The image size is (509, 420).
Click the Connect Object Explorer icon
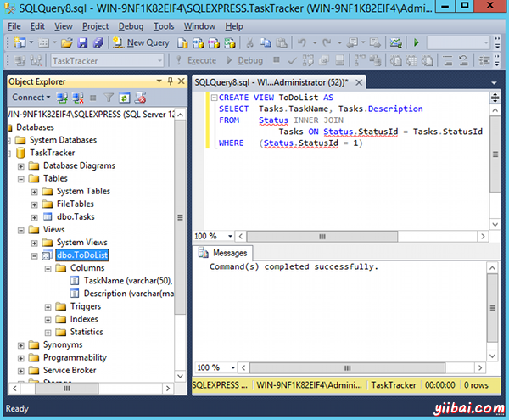(x=62, y=98)
